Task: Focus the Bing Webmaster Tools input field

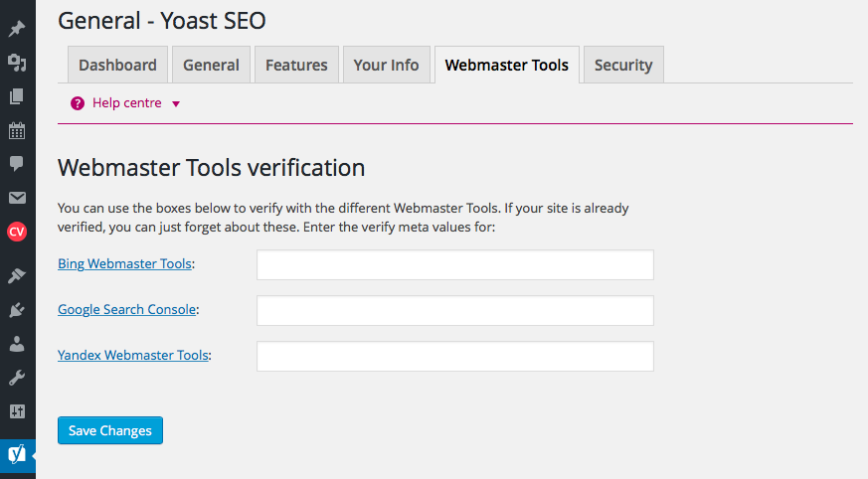Action: pos(455,264)
